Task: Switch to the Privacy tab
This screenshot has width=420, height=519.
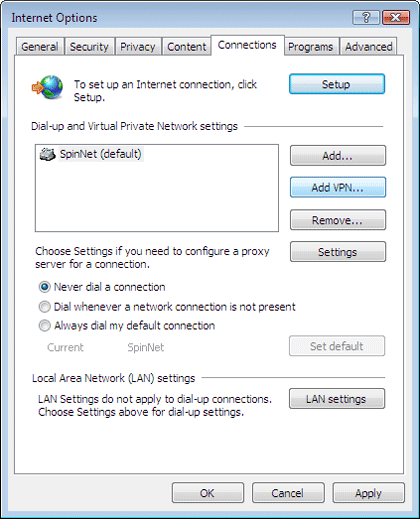Action: [x=138, y=47]
